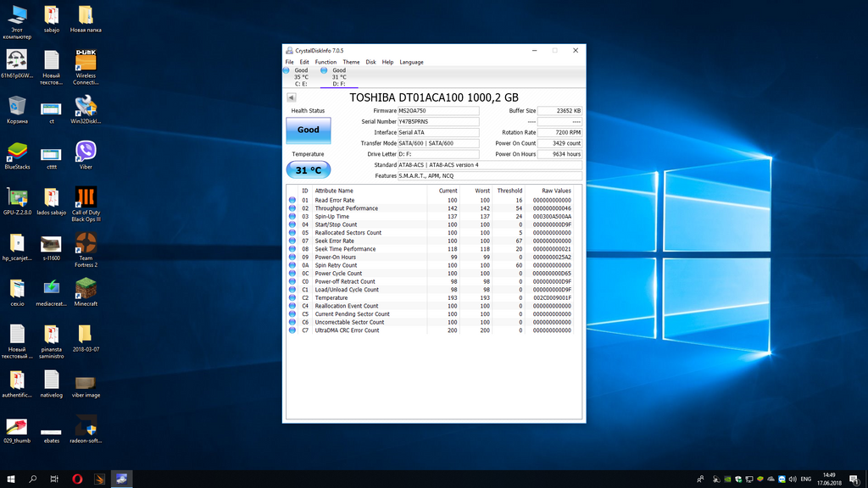The height and width of the screenshot is (488, 868).
Task: Open taskbar search magnifier
Action: pos(33,480)
